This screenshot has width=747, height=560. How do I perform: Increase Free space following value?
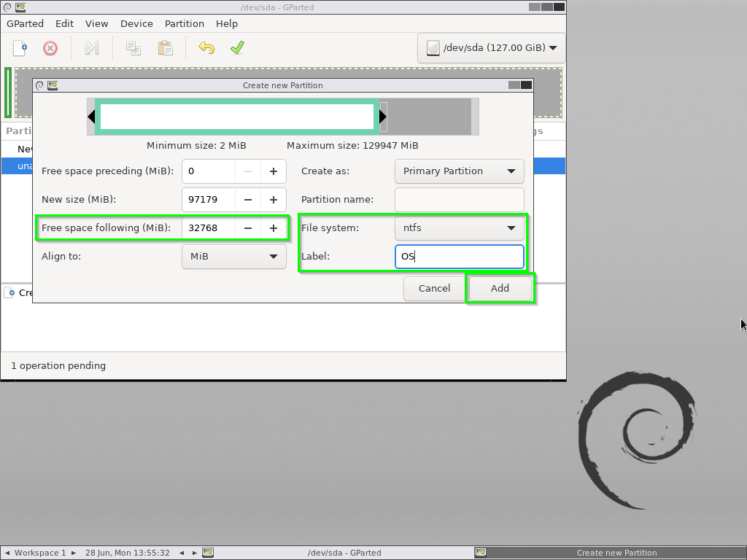(274, 228)
